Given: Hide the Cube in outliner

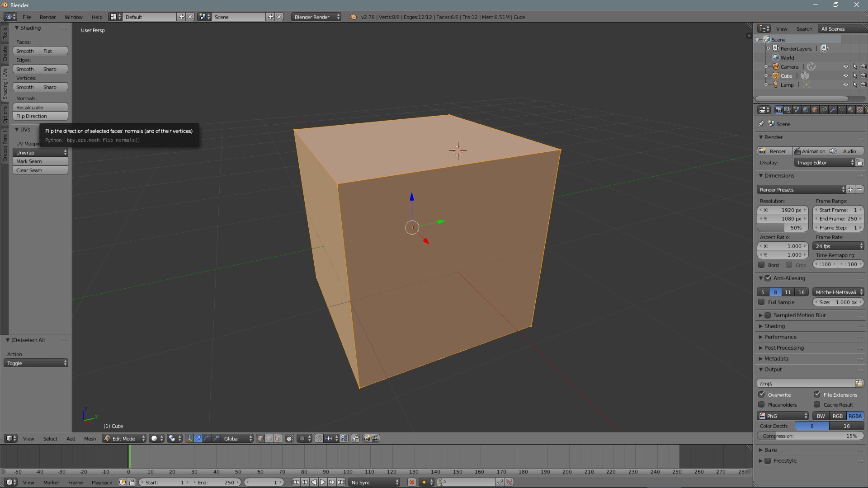Looking at the screenshot, I should (x=845, y=75).
